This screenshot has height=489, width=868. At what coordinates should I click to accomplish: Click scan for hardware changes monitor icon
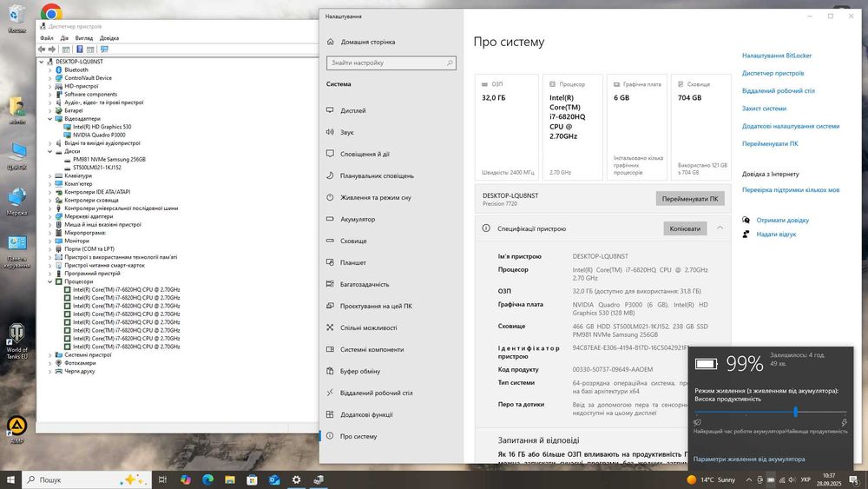[104, 50]
